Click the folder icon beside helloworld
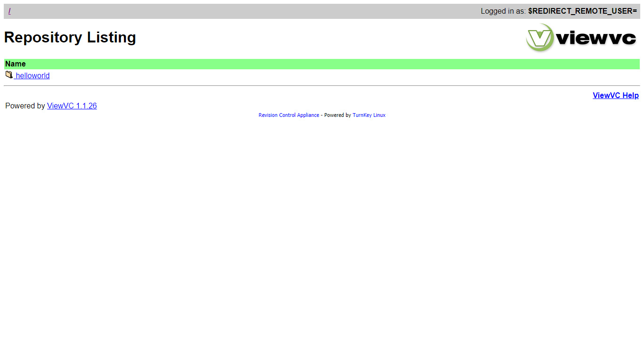Image resolution: width=644 pixels, height=362 pixels. point(9,75)
